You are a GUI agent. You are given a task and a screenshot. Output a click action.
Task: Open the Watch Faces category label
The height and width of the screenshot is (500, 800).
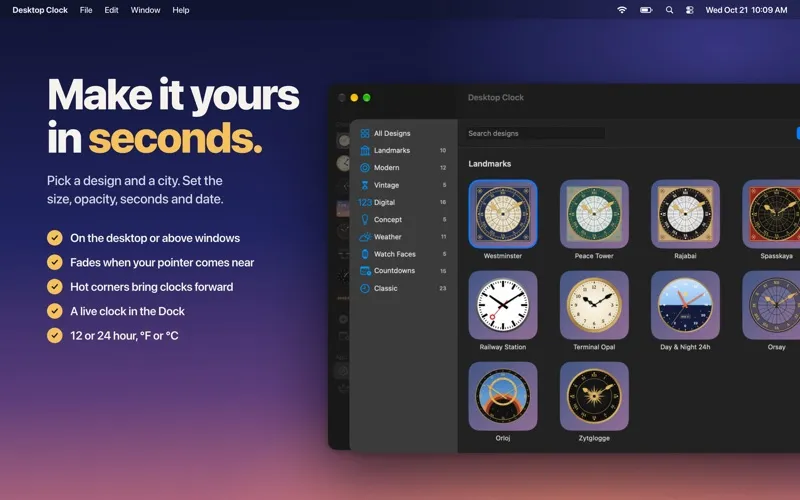point(394,254)
